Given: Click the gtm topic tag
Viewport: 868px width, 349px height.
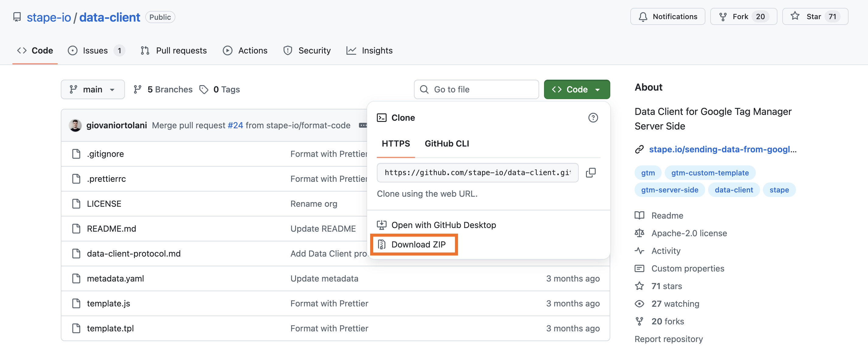Looking at the screenshot, I should (648, 173).
